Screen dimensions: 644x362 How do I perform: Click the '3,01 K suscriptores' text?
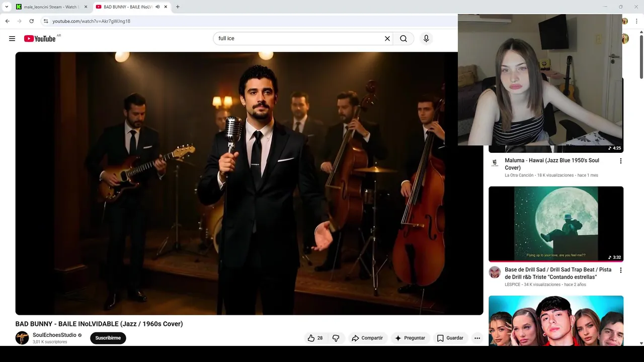point(50,342)
